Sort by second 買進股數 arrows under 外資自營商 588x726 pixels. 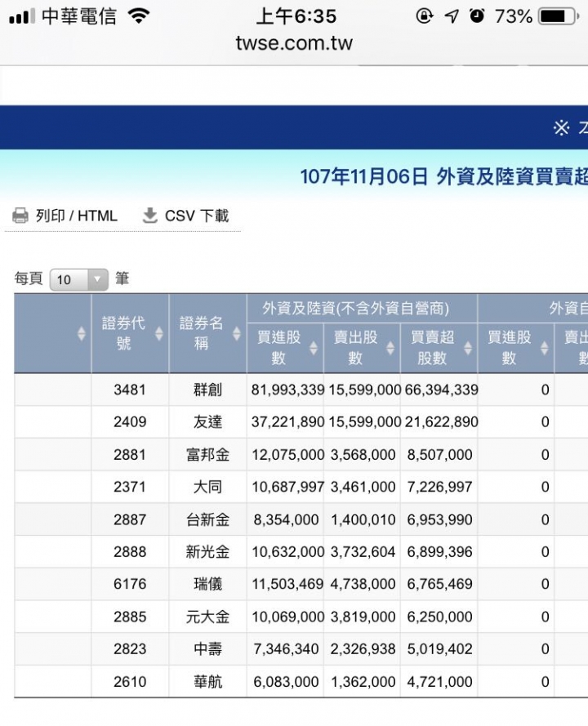(x=545, y=348)
